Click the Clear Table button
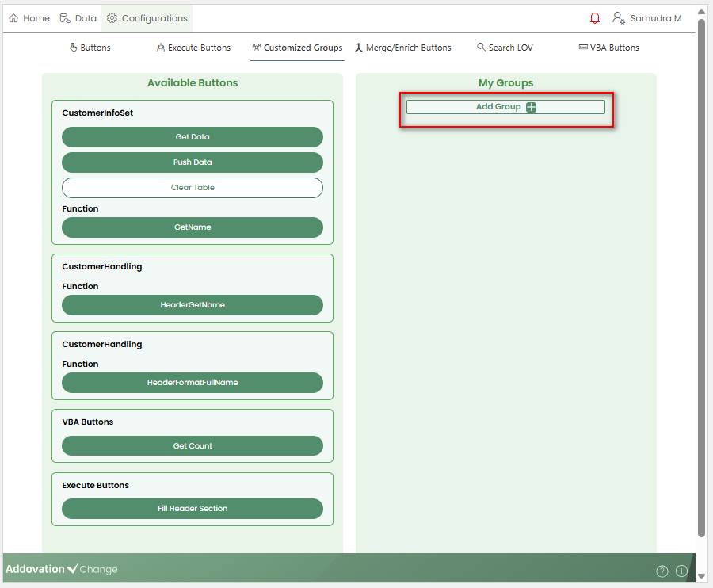The image size is (713, 588). pos(193,188)
